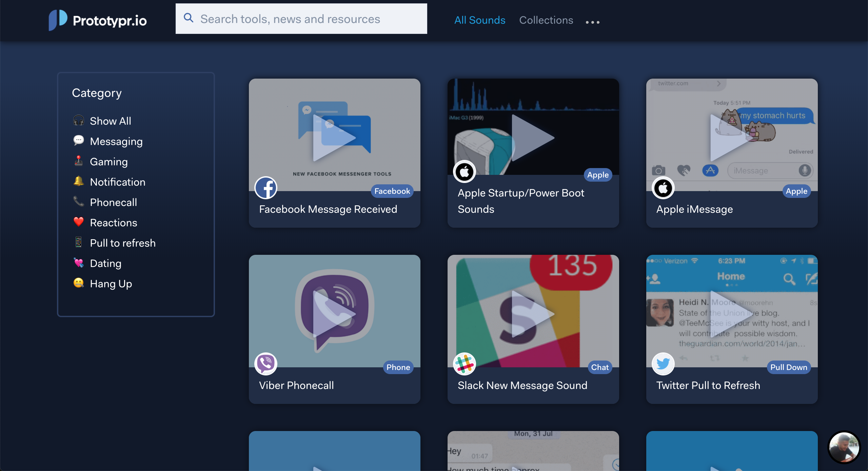Click the Twitter bird logo badge
Screen dimensions: 868x471
(x=663, y=364)
